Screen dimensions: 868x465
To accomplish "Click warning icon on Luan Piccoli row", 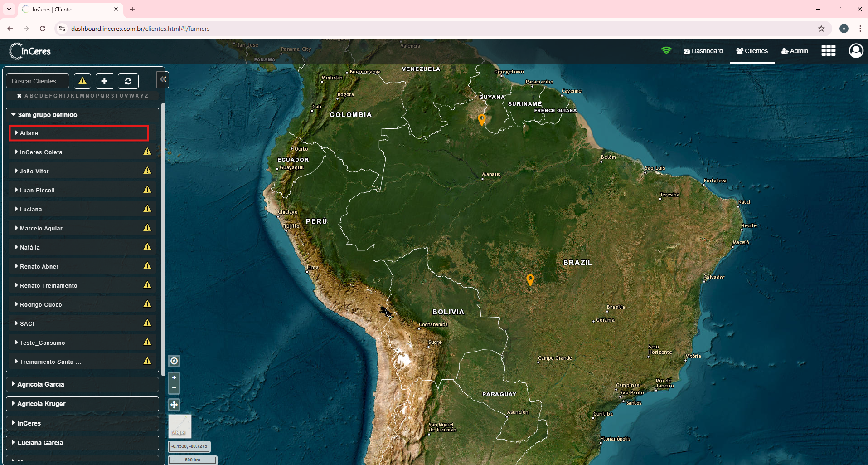I will (x=147, y=190).
